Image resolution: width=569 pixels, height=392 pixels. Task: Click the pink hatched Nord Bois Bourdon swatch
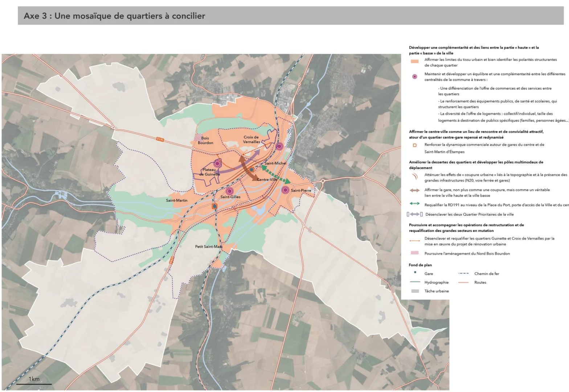(414, 253)
